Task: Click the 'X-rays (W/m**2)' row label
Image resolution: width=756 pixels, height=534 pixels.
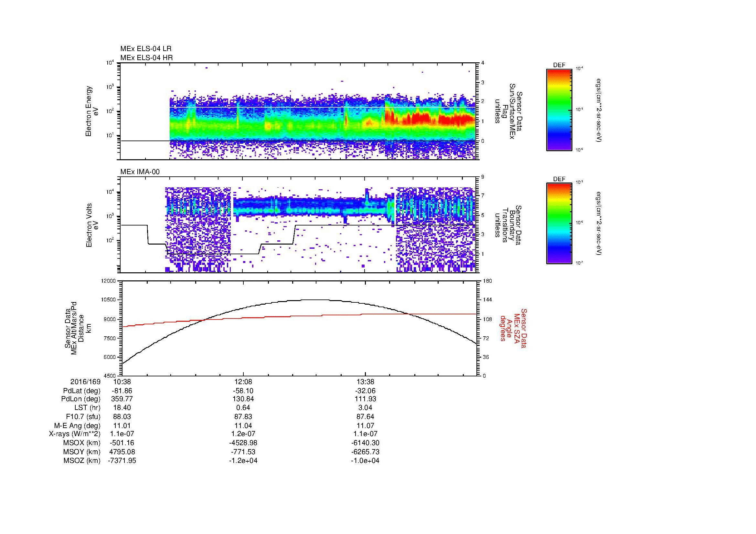Action: (75, 434)
